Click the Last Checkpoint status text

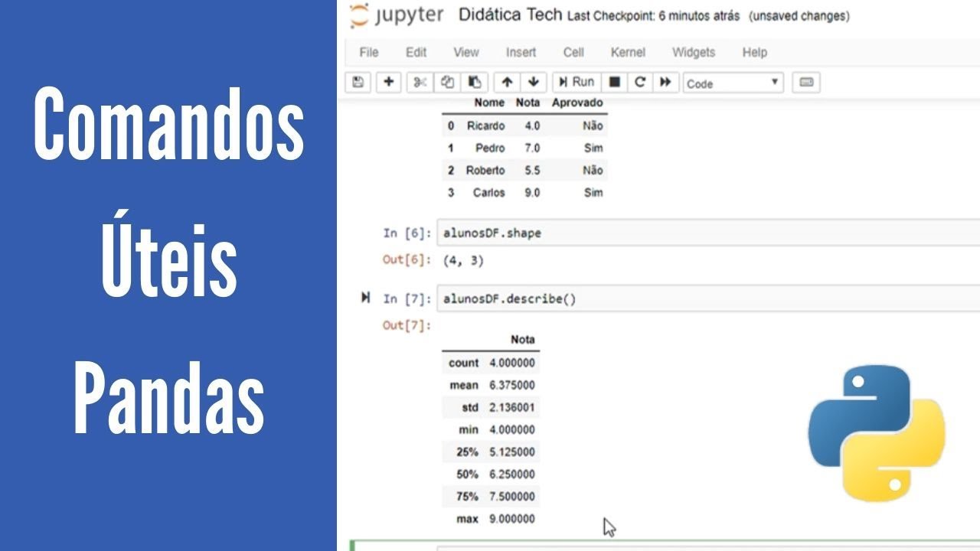[x=653, y=16]
